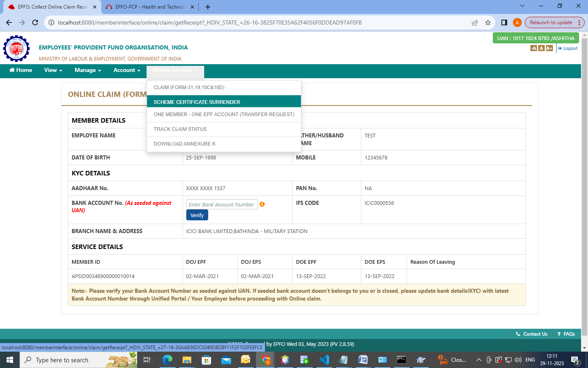The image size is (588, 368).
Task: Open the taskbar clock and calendar
Action: coord(552,360)
